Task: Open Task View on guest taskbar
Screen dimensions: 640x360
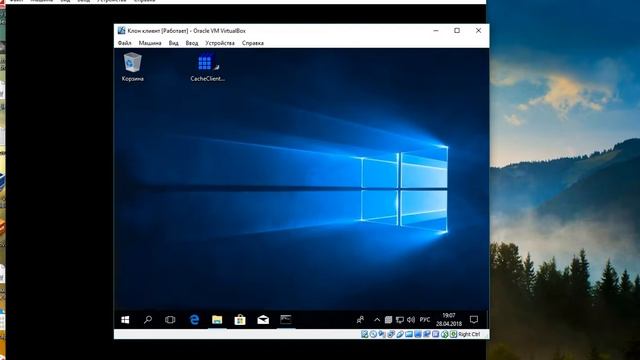Action: [x=170, y=320]
